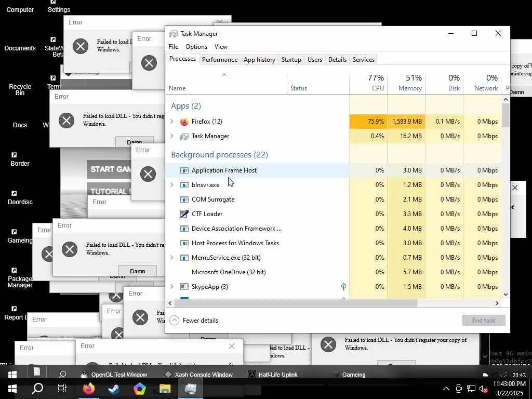Open the Package Manager desktop shortcut

click(20, 277)
